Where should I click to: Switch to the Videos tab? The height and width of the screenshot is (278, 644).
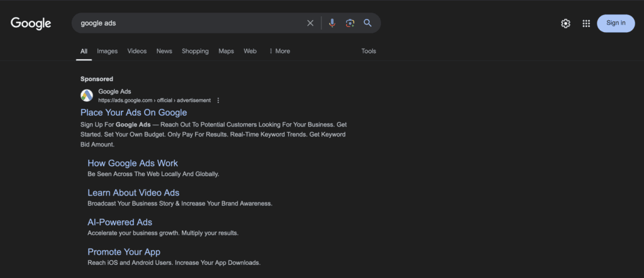[x=136, y=51]
